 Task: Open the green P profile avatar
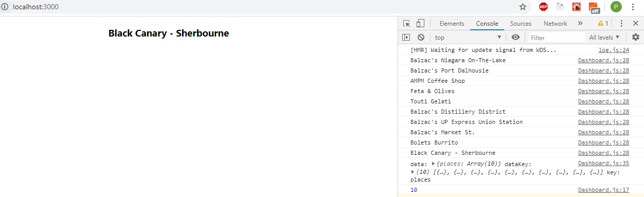click(x=616, y=7)
